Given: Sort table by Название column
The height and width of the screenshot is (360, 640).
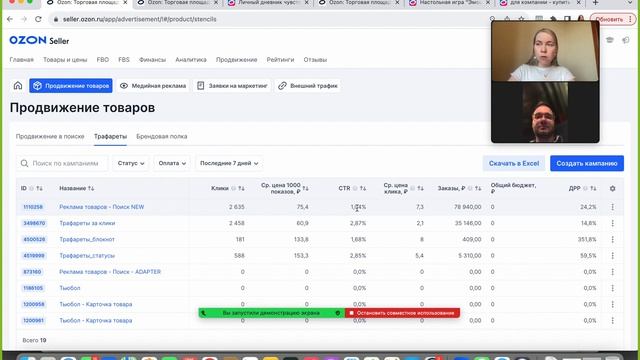Looking at the screenshot, I should [x=91, y=188].
